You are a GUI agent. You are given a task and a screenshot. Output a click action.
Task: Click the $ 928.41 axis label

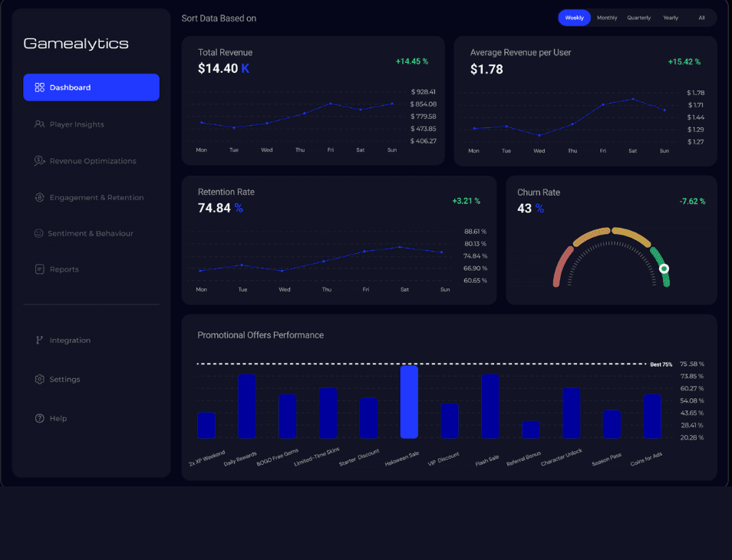[x=424, y=92]
